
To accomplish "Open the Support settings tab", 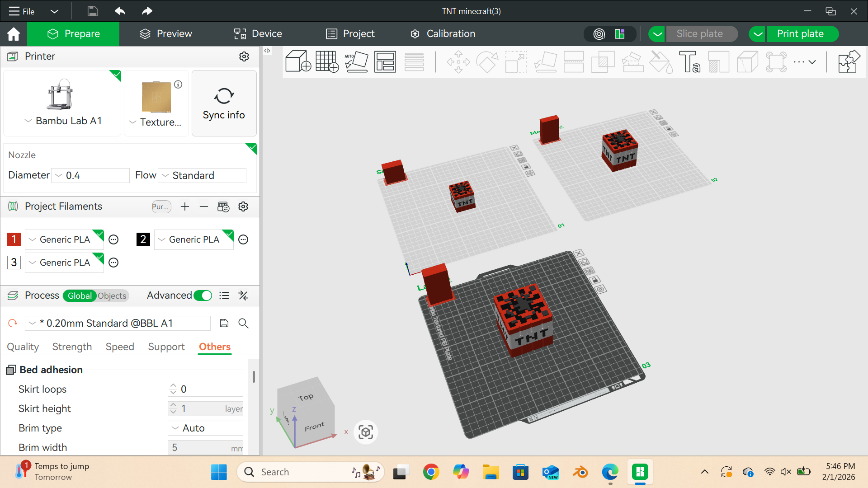I will (166, 347).
